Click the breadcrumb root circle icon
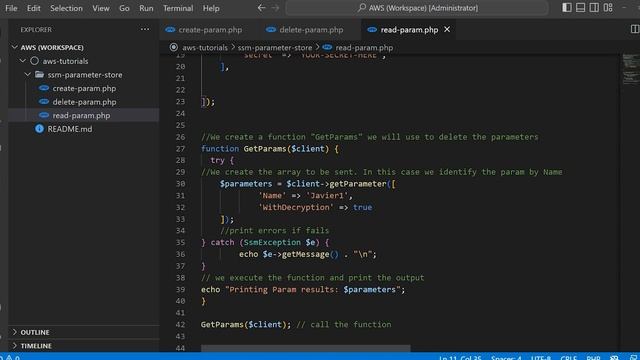Viewport: 640px width, 360px height. 173,47
